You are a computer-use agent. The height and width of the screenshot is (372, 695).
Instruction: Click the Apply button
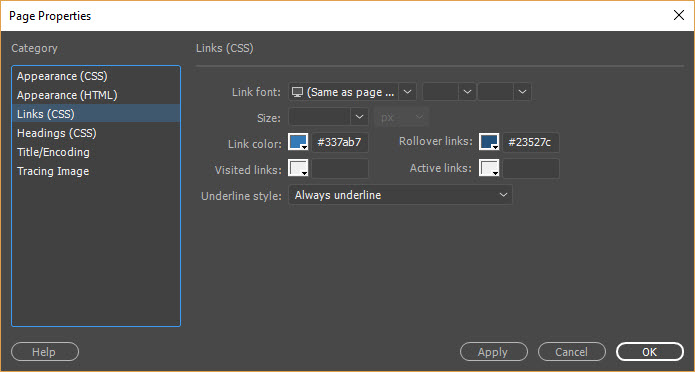pos(494,352)
